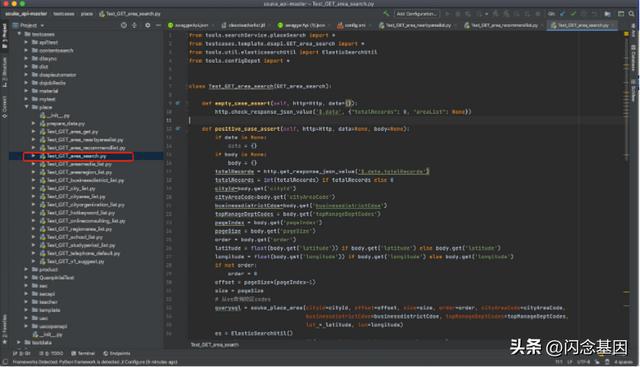Click Test_GET_area_search breadcrumb below editor

click(x=215, y=345)
